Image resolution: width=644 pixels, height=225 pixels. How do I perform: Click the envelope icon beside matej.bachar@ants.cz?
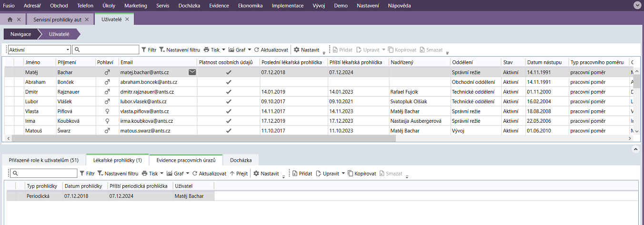pyautogui.click(x=192, y=72)
